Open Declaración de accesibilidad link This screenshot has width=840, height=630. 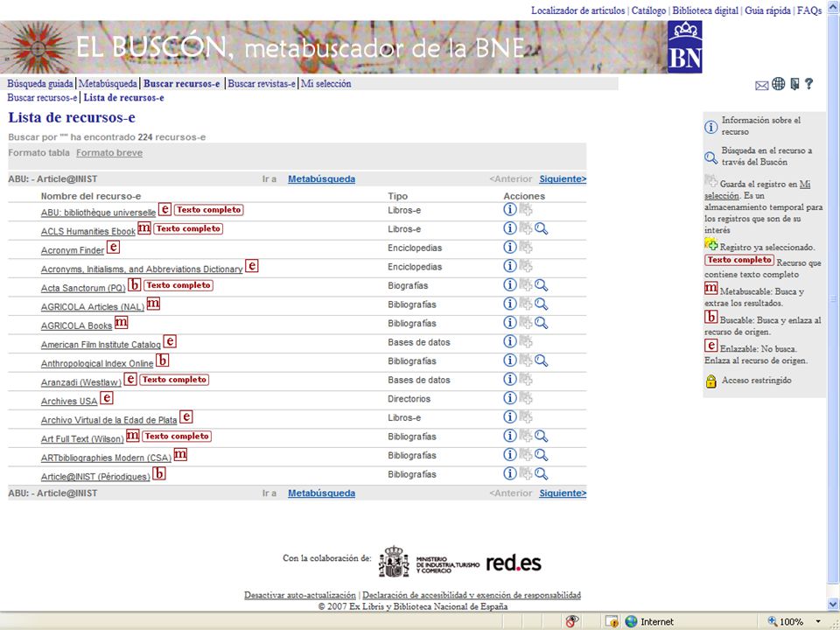(472, 595)
